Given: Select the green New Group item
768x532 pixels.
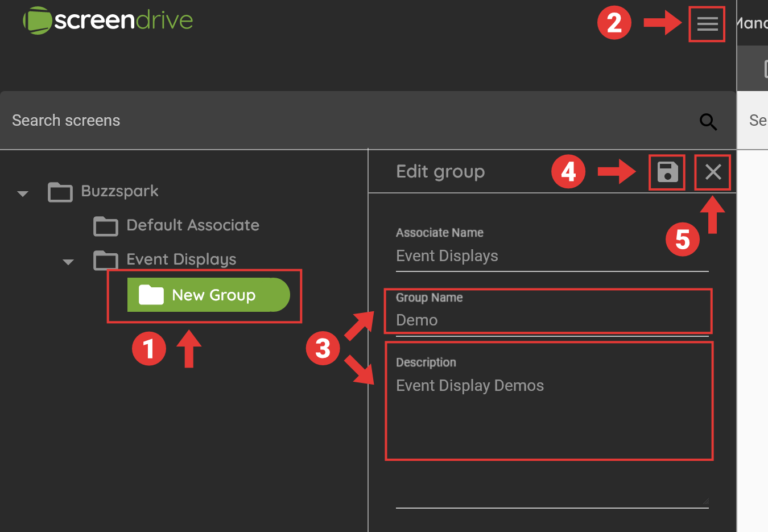Looking at the screenshot, I should click(x=213, y=295).
